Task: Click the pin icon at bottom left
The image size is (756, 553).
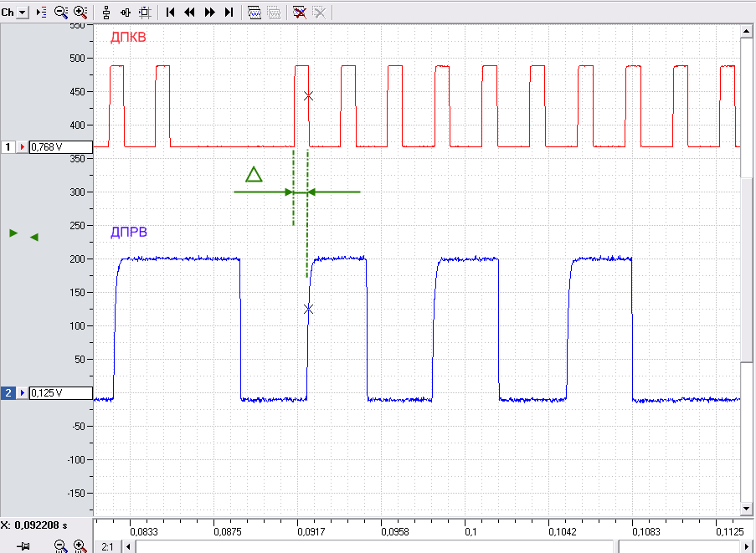Action: (23, 546)
